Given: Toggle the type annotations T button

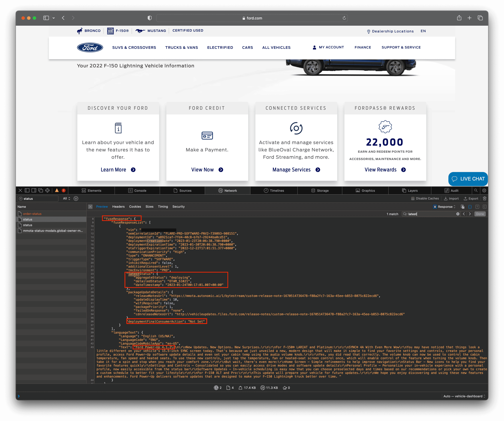Looking at the screenshot, I should tap(477, 207).
